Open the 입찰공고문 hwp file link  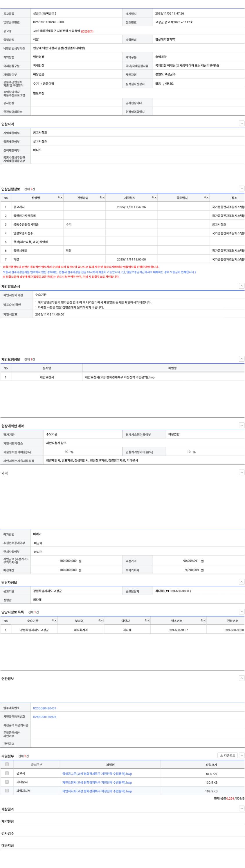[97, 774]
